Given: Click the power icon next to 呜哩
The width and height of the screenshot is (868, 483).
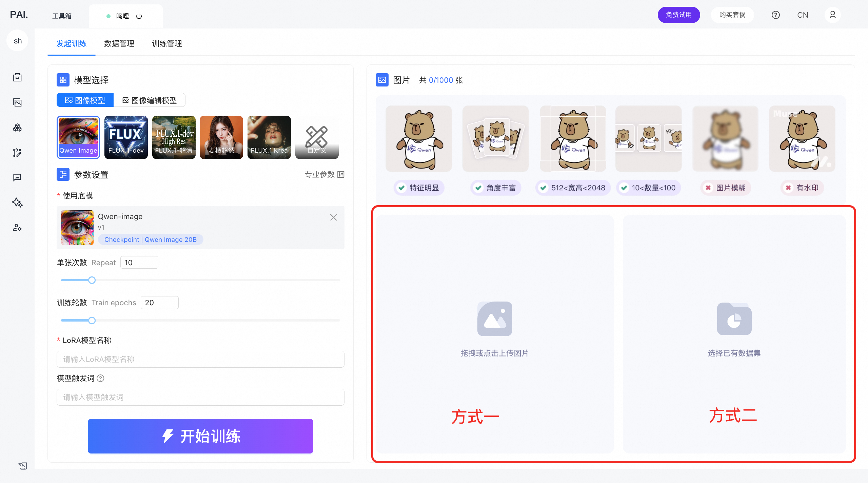Looking at the screenshot, I should click(139, 16).
